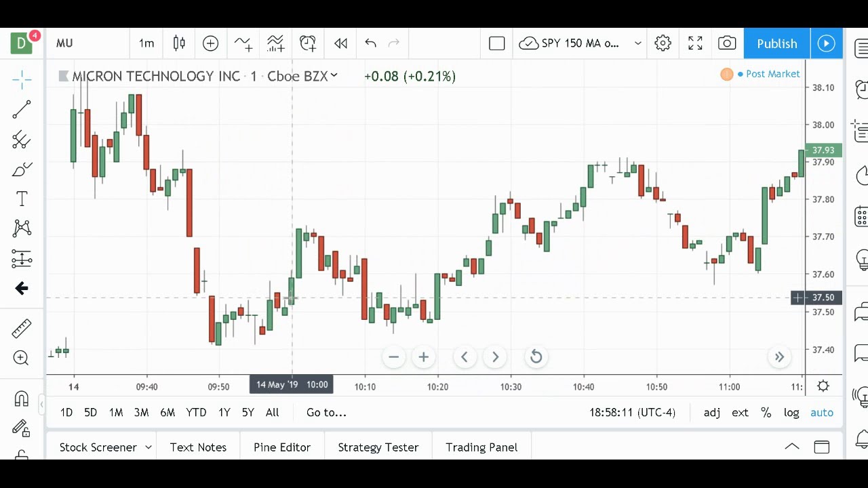868x488 pixels.
Task: Open chart properties gear in top toolbar
Action: pyautogui.click(x=663, y=43)
